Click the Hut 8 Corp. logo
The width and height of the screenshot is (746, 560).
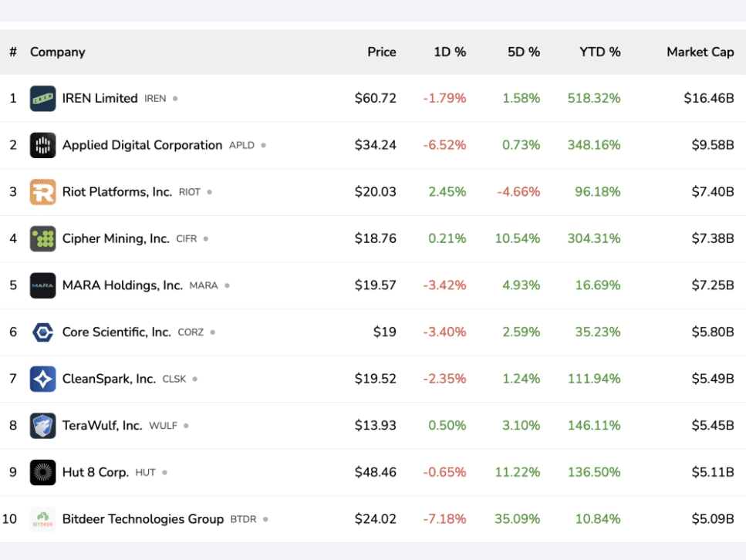[43, 472]
